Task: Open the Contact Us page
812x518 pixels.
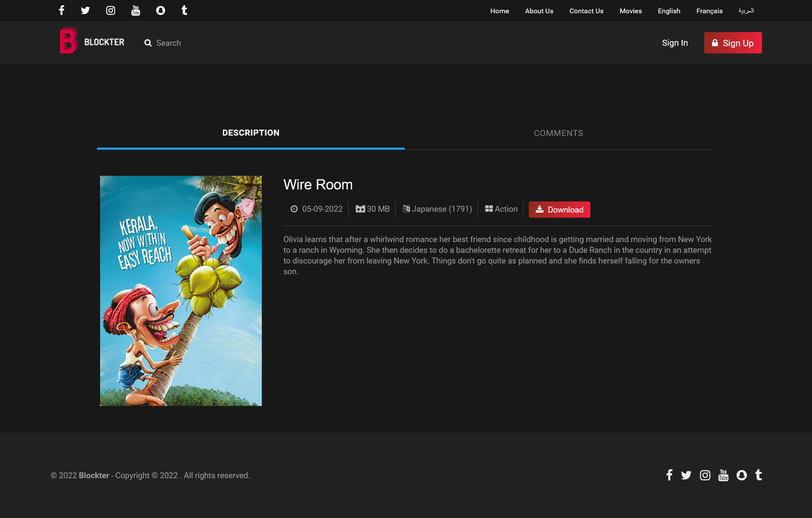Action: pos(587,11)
